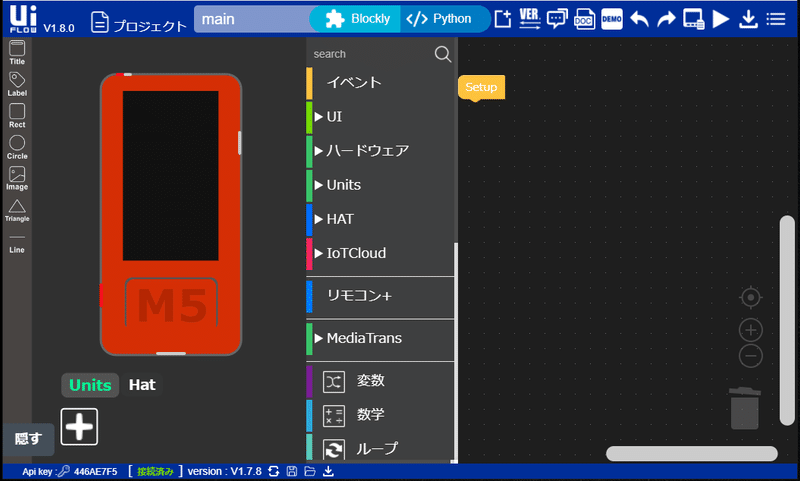Switch to Blockly view

click(x=357, y=19)
